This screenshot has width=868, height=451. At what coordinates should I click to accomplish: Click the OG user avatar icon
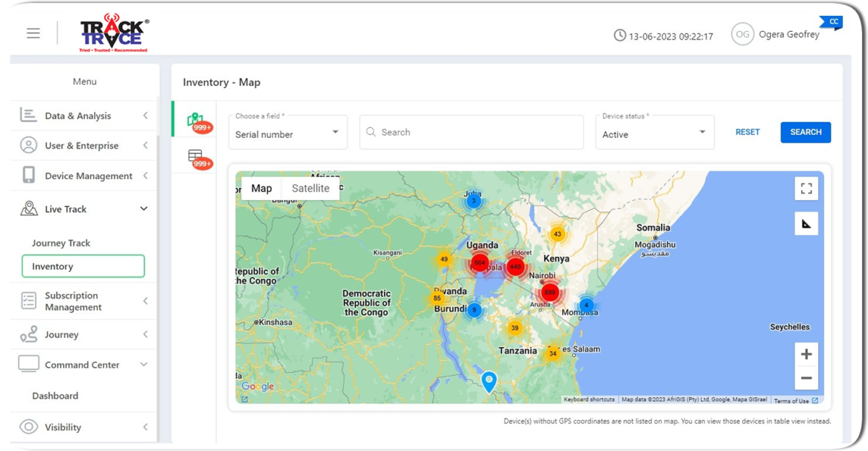click(x=742, y=35)
